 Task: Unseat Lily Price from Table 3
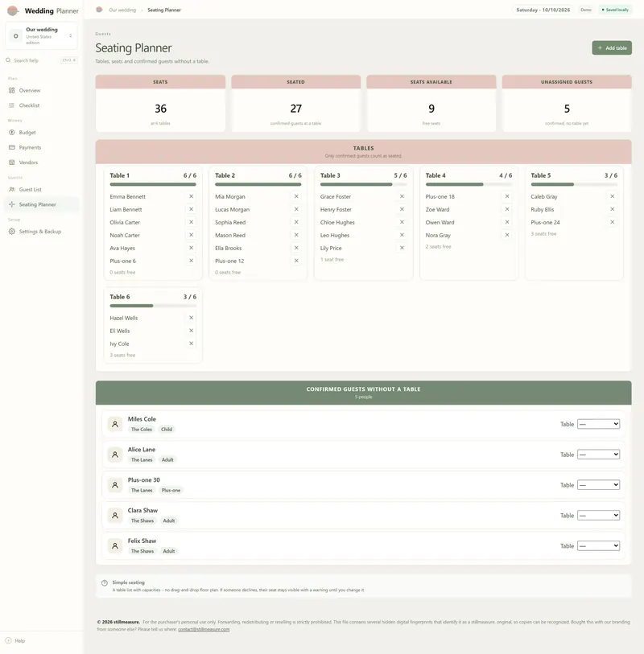402,248
